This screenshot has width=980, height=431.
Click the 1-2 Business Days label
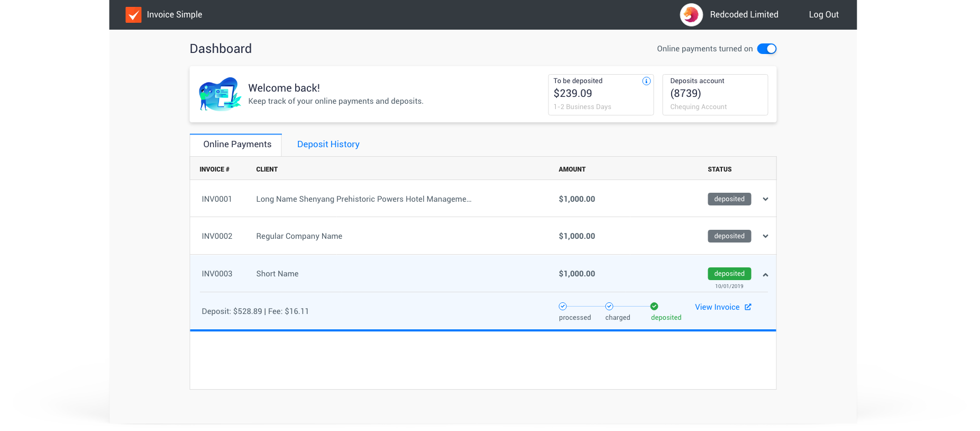pos(582,107)
